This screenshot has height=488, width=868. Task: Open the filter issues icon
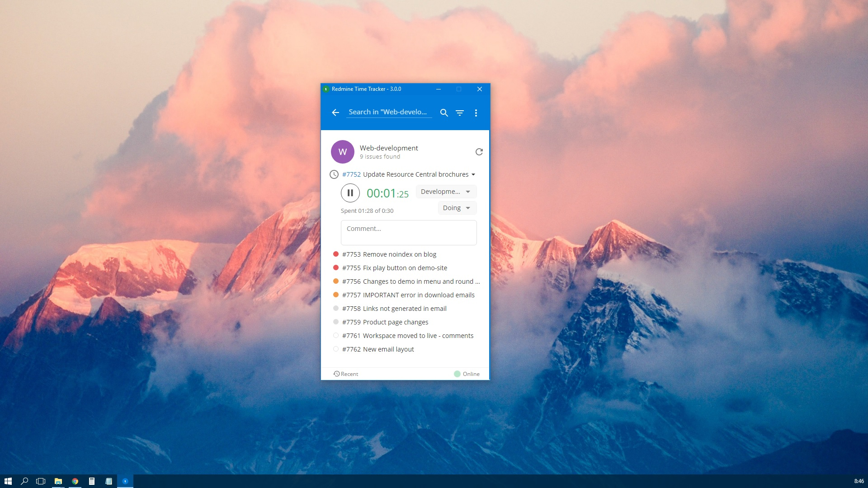click(x=460, y=113)
